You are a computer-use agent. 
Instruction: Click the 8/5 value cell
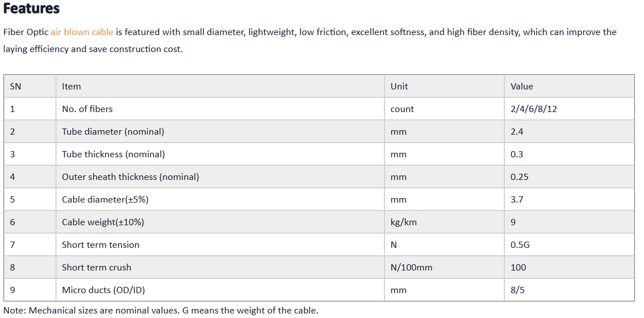[569, 290]
